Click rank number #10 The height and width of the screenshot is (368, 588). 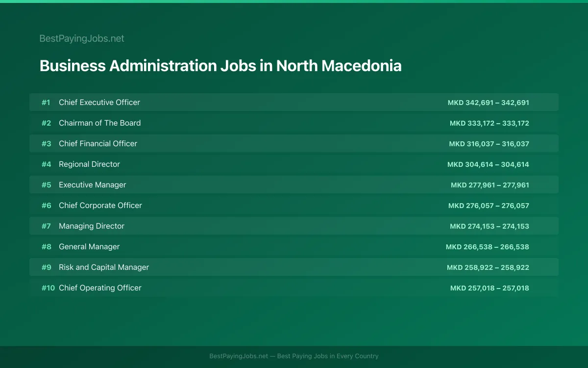48,288
